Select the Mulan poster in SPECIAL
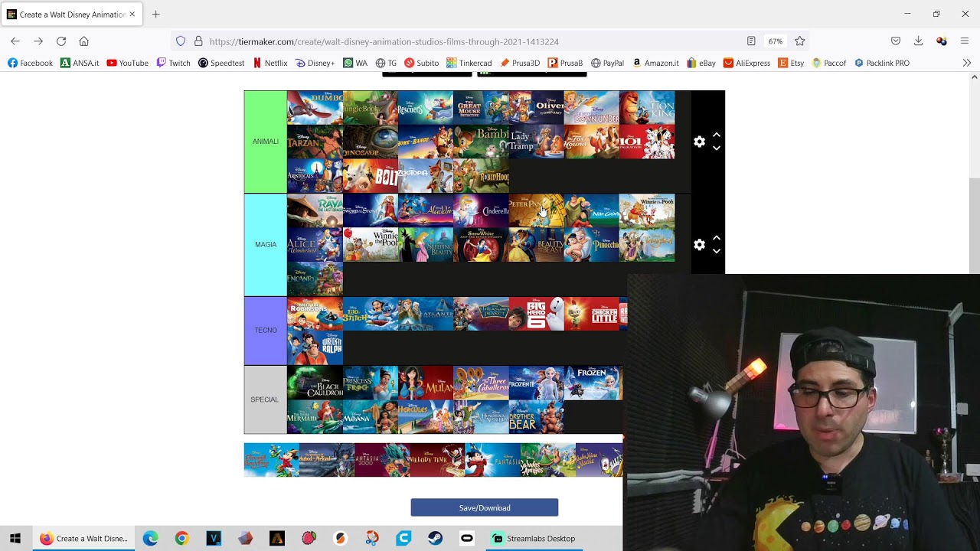 [426, 383]
